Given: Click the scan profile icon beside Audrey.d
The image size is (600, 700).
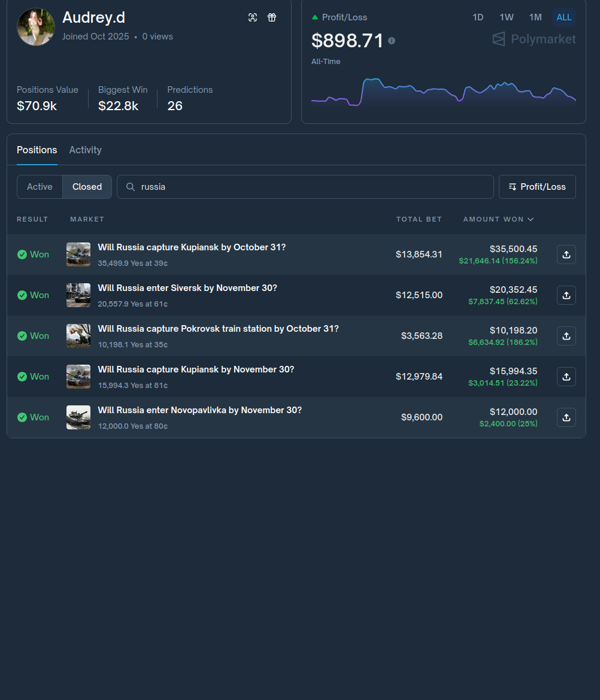Looking at the screenshot, I should click(253, 17).
